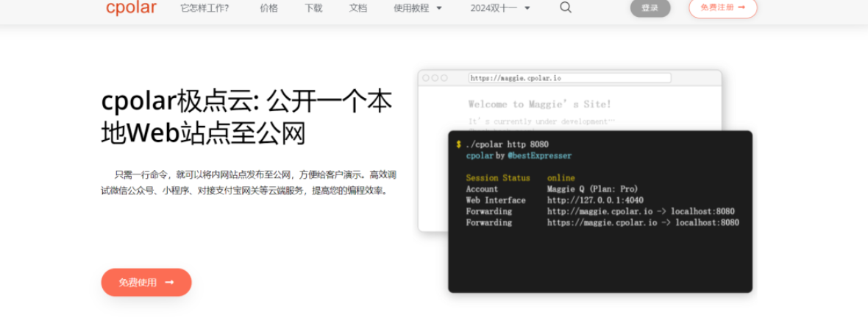Click the heading cpolar极点云: 公开一个本地Web站点至公网
This screenshot has height=318, width=868.
[x=247, y=117]
